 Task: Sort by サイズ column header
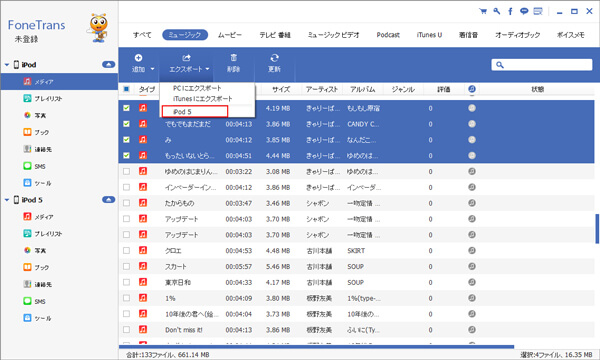coord(281,89)
